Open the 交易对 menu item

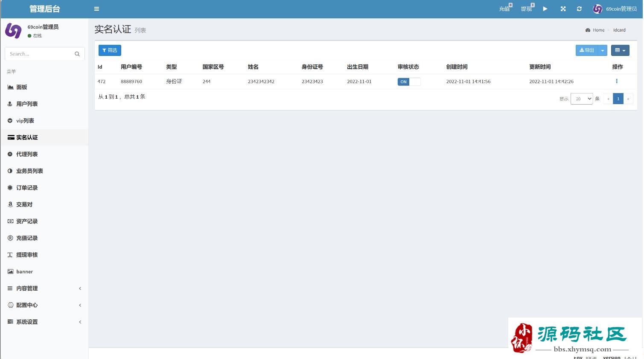[44, 204]
